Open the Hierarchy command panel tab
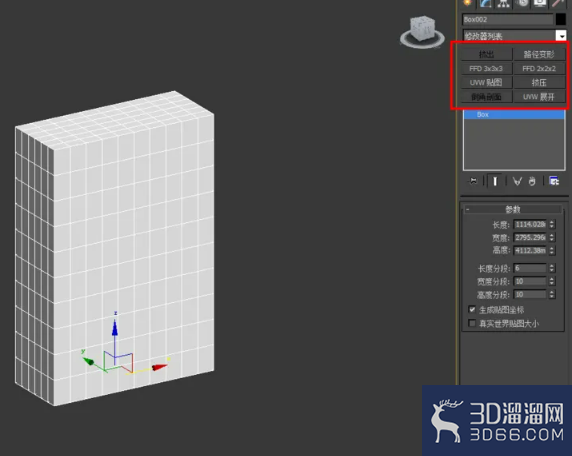 click(x=504, y=3)
